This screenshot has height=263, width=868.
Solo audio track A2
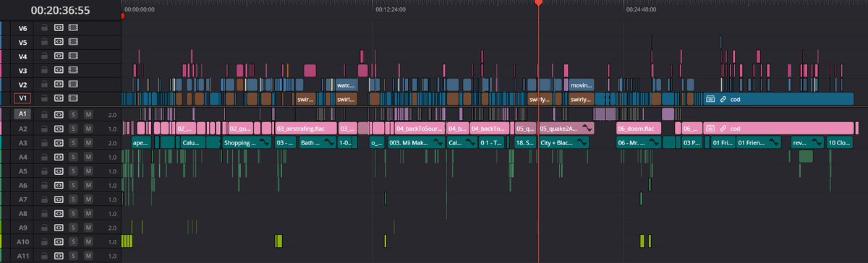[x=74, y=129]
